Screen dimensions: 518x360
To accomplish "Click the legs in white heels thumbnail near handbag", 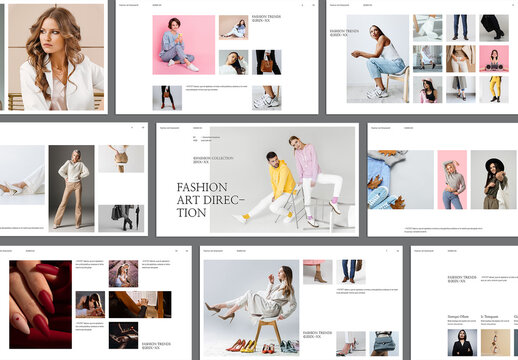I will (351, 344).
